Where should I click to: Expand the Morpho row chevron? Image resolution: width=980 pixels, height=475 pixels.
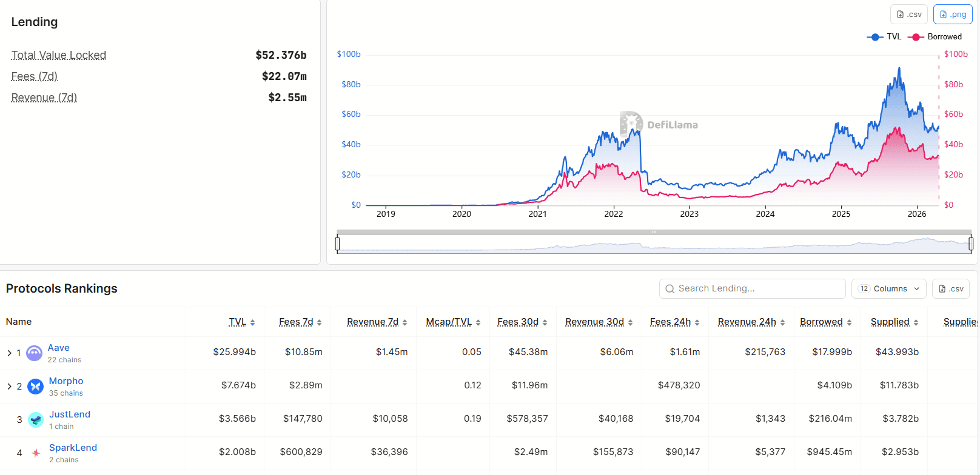tap(9, 386)
